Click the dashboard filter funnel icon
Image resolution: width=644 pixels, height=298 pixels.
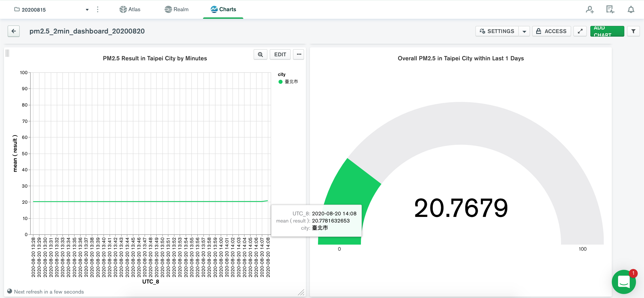(633, 31)
